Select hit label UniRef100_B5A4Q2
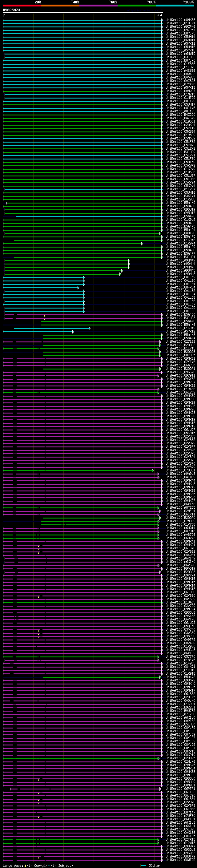 (180, 677)
